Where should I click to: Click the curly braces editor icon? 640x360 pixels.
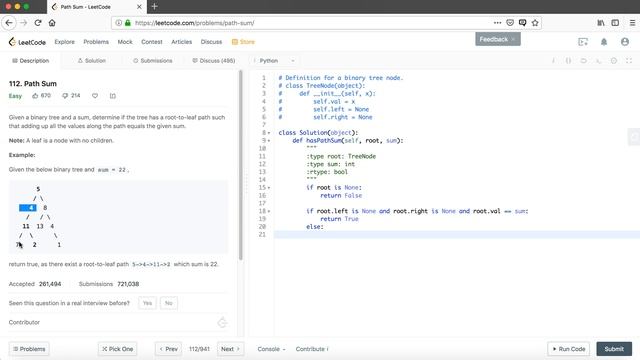point(568,60)
